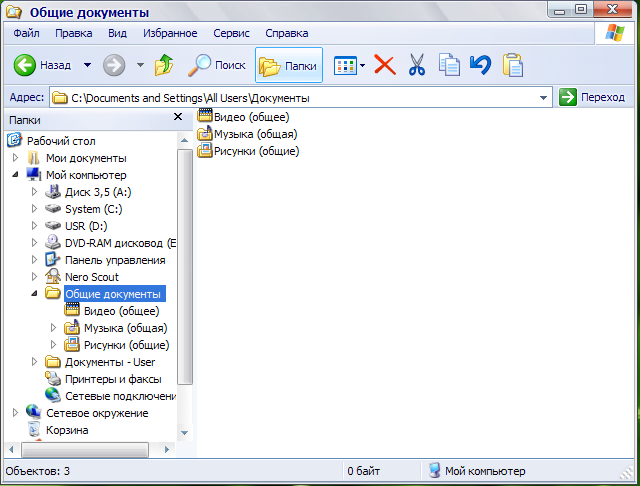Click tree pane scroll up arrow
Image resolution: width=640 pixels, height=486 pixels.
184,140
